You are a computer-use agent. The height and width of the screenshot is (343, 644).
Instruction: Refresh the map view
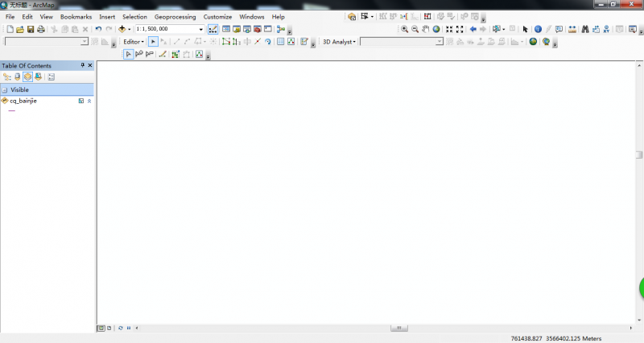coord(120,329)
